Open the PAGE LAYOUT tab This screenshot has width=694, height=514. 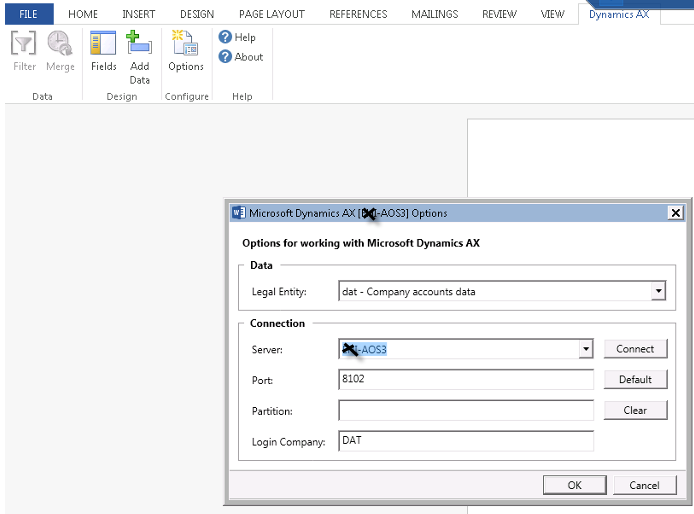coord(272,14)
